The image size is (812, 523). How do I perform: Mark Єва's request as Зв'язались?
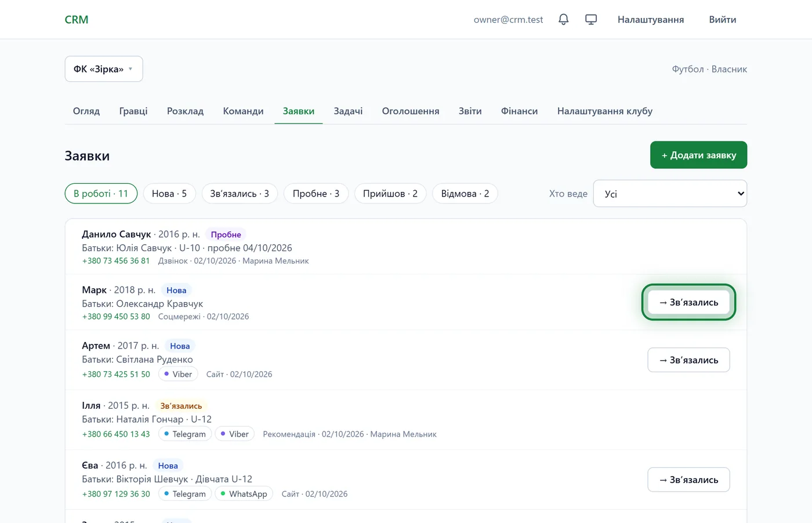click(x=688, y=480)
